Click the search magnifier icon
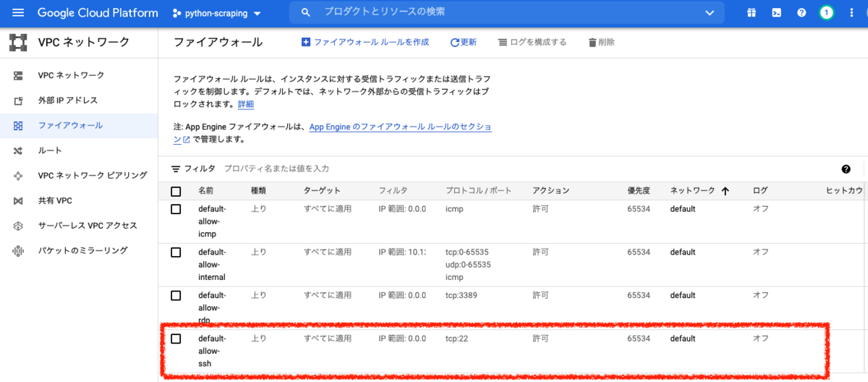The height and width of the screenshot is (382, 868). click(x=306, y=13)
